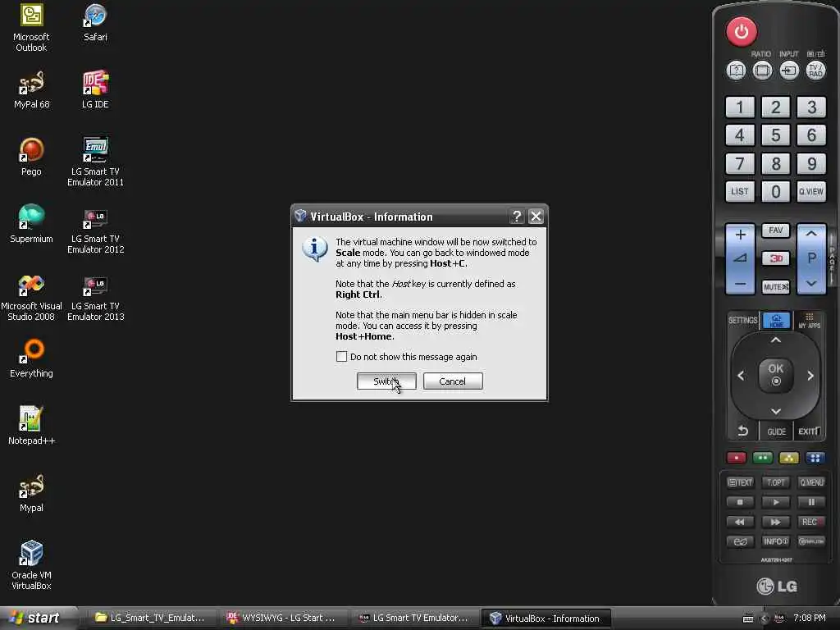Select the LG Smart TV Emulator 2011 icon
The width and height of the screenshot is (840, 630).
click(95, 162)
